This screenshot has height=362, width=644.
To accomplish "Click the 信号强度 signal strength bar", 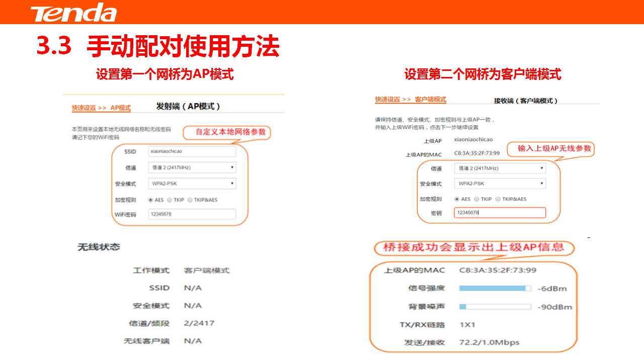I will point(495,288).
